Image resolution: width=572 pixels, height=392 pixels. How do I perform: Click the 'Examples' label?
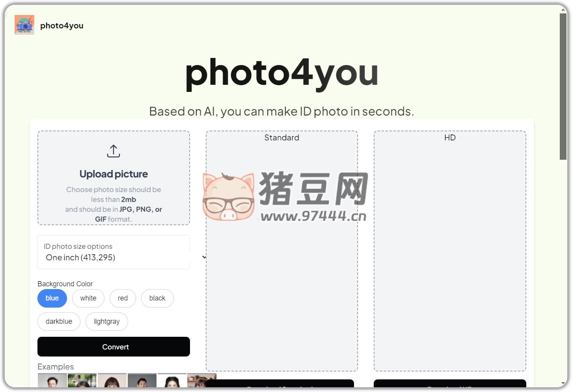[56, 367]
